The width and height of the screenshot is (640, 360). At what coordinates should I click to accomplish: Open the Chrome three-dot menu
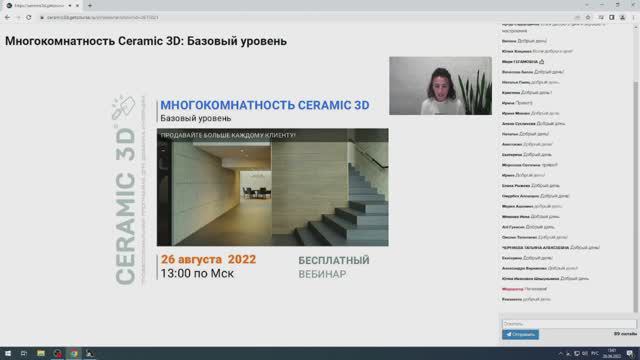pos(633,18)
